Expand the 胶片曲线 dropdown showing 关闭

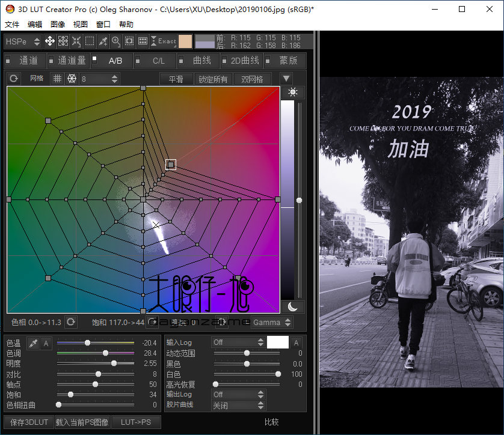click(239, 405)
